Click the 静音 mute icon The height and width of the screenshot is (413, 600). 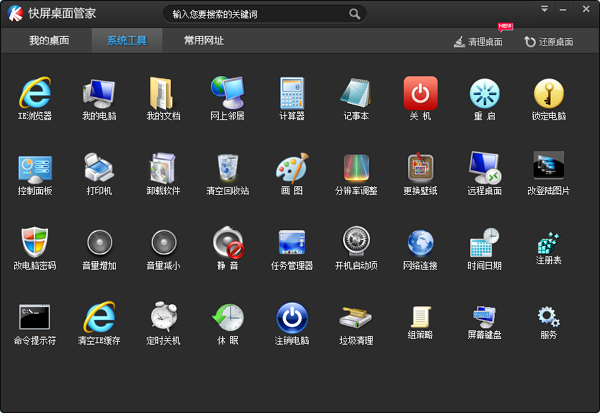click(x=228, y=242)
